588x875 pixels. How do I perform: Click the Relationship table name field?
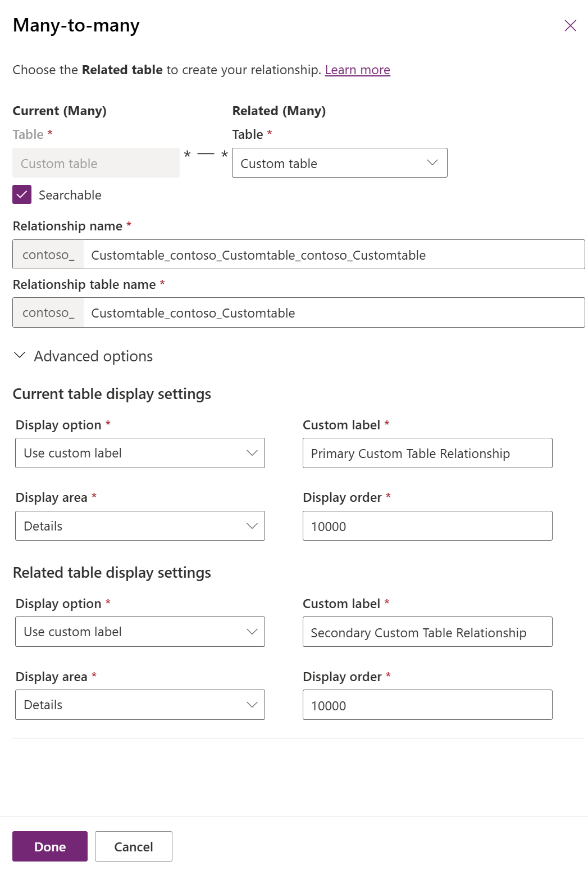pyautogui.click(x=334, y=313)
